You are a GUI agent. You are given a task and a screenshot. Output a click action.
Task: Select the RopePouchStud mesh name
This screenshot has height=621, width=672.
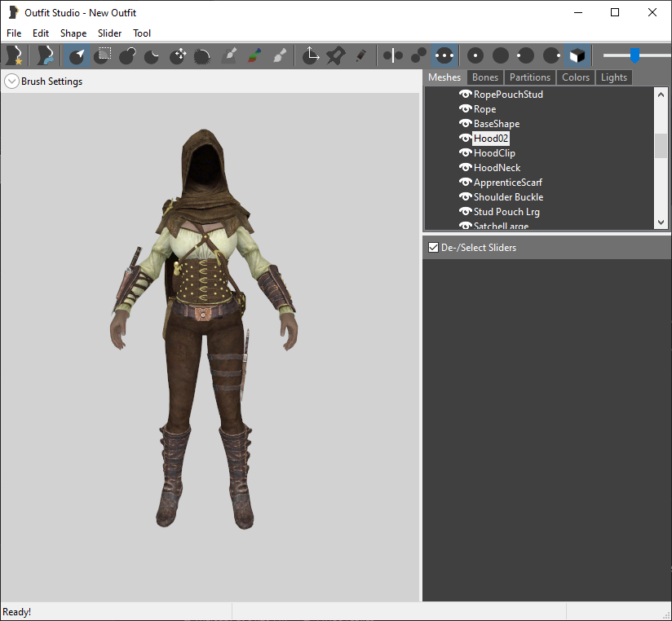point(508,95)
